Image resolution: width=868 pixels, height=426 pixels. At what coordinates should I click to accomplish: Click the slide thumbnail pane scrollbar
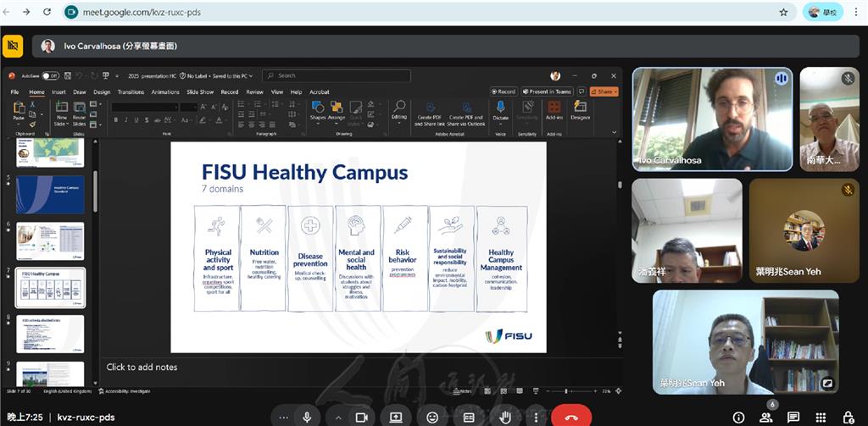[95, 191]
